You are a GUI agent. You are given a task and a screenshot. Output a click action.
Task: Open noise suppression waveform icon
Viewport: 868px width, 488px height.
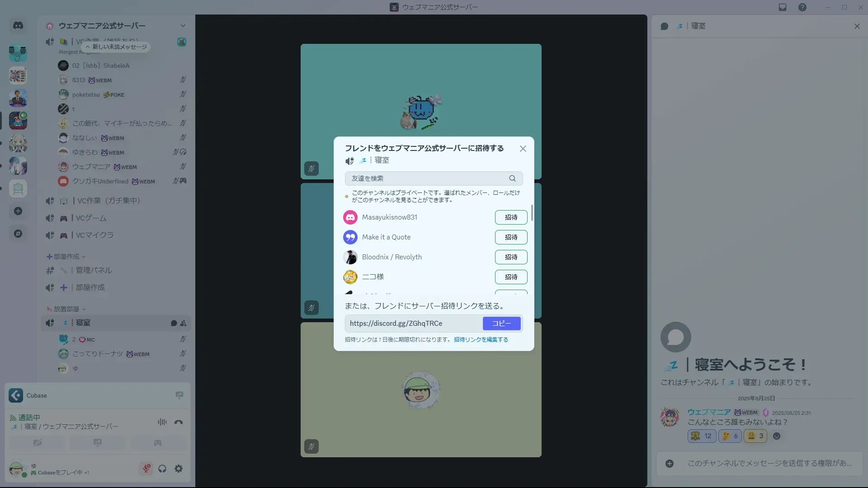[162, 422]
